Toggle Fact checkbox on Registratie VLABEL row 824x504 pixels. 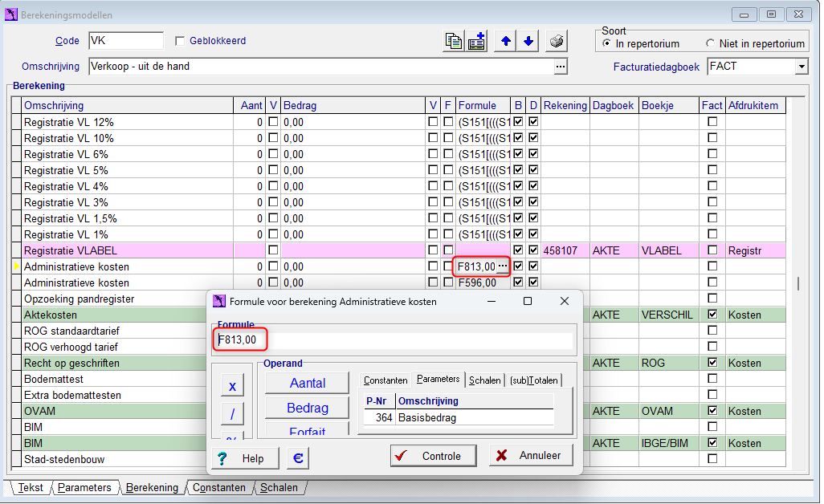(x=712, y=250)
